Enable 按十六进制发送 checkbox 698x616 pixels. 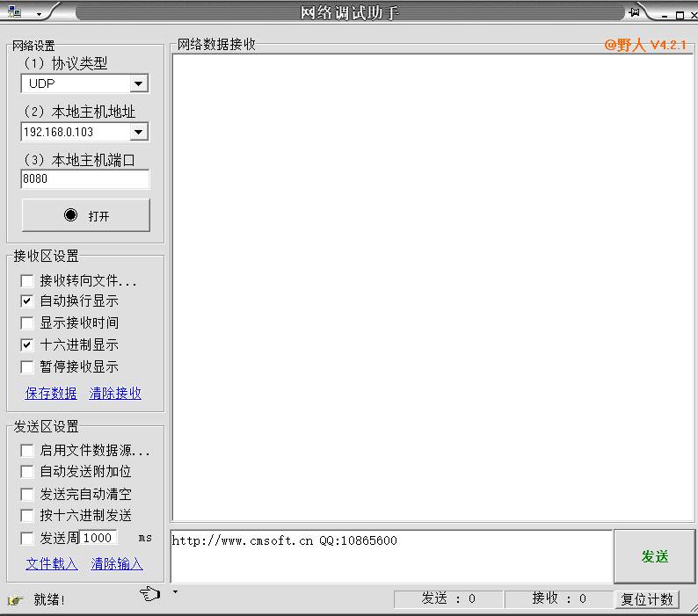coord(27,516)
